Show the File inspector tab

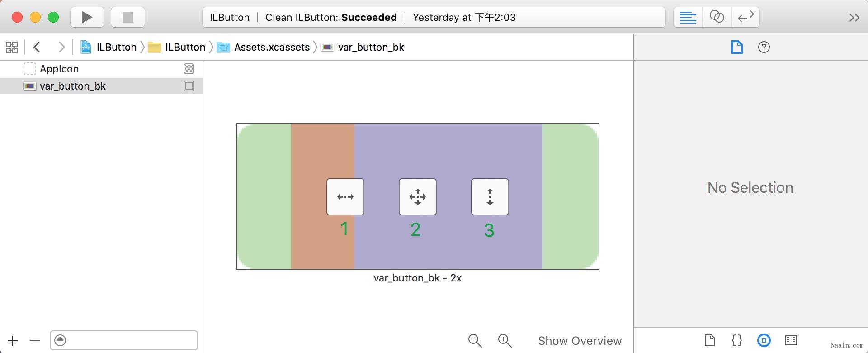(x=737, y=47)
